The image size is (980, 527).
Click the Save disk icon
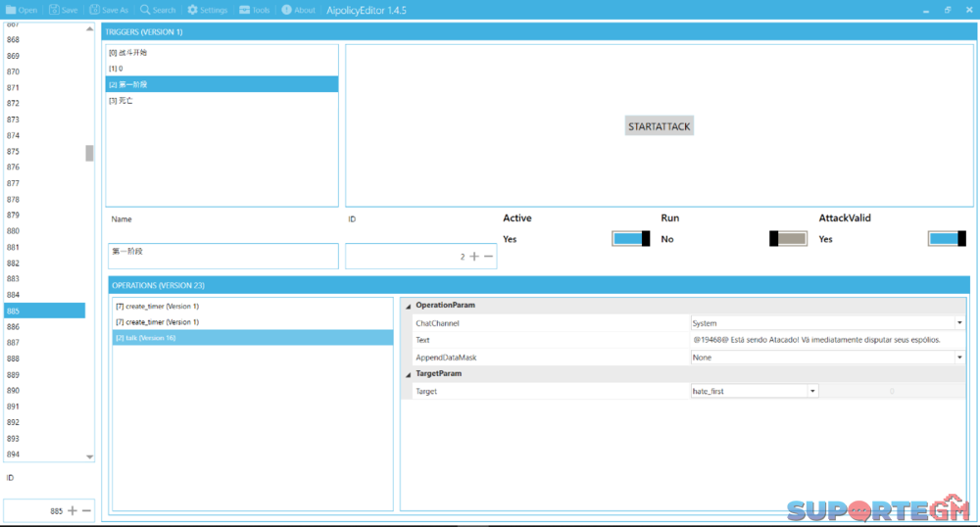(53, 10)
